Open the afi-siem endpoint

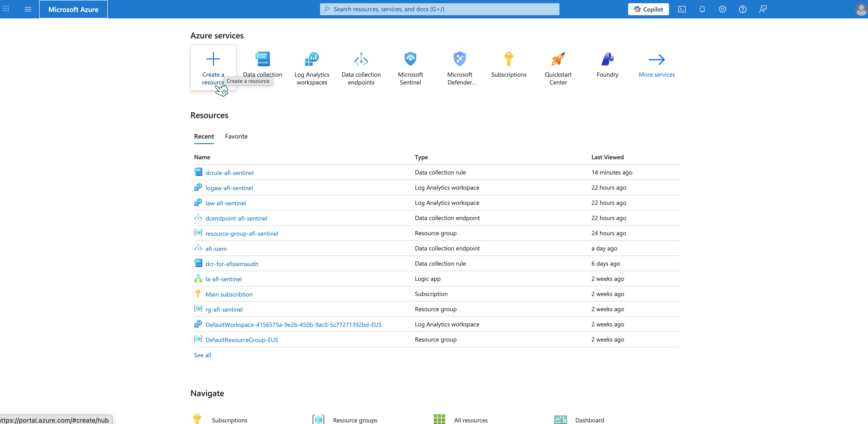pos(216,249)
